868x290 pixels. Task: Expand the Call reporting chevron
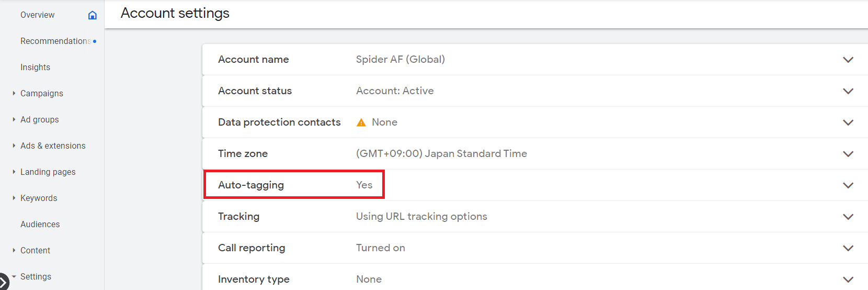coord(848,248)
